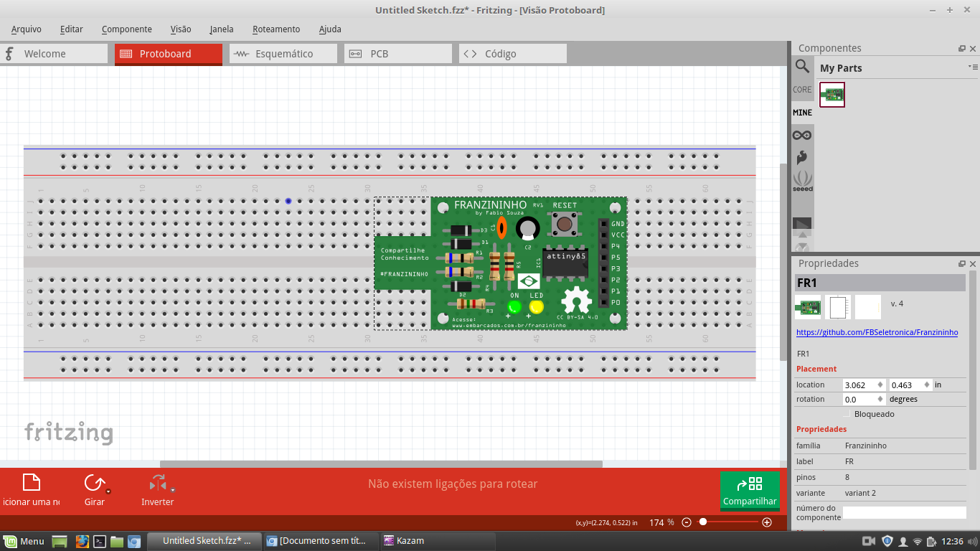Click the Compartilhar share button

(750, 490)
